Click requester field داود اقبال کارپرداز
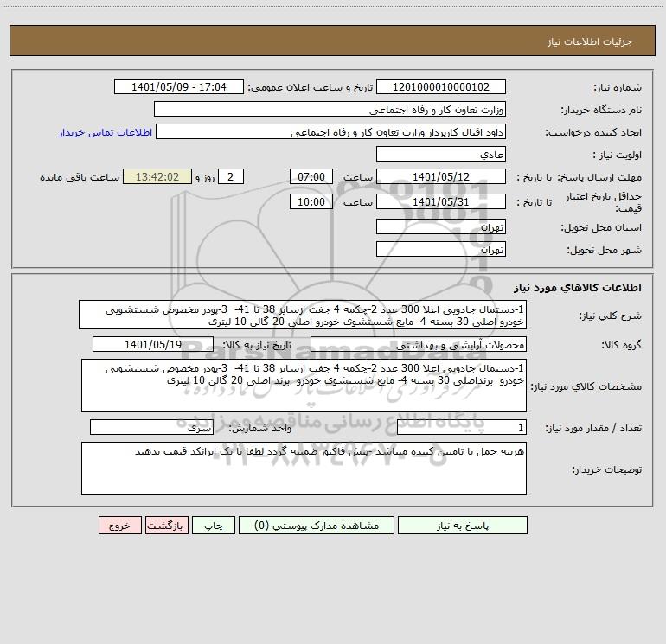 pos(331,131)
